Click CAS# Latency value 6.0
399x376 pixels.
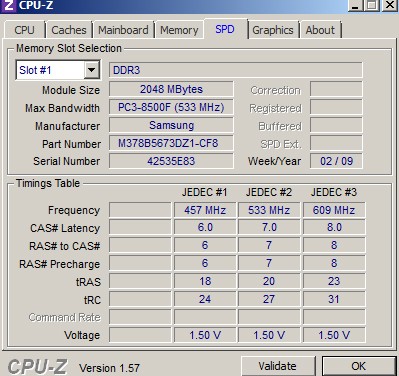205,227
